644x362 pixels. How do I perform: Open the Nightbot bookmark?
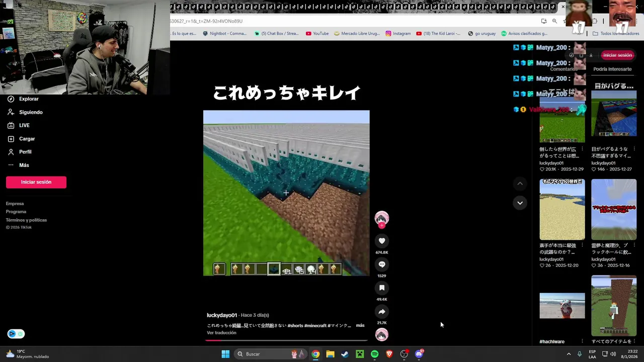pyautogui.click(x=224, y=34)
